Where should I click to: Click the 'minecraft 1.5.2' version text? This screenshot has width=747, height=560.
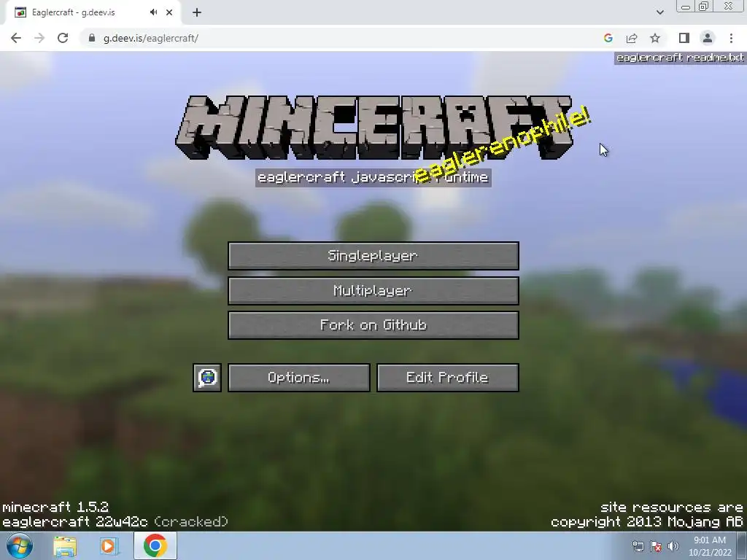click(55, 507)
